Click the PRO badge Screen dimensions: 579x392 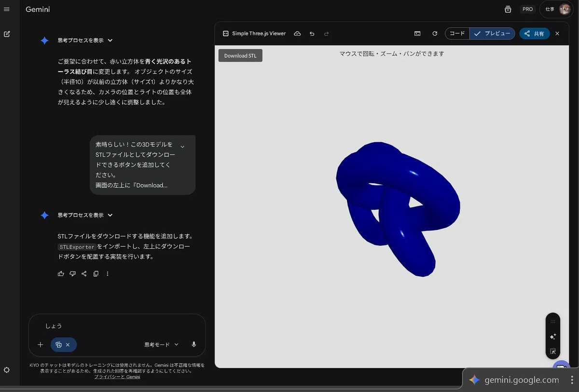(527, 9)
